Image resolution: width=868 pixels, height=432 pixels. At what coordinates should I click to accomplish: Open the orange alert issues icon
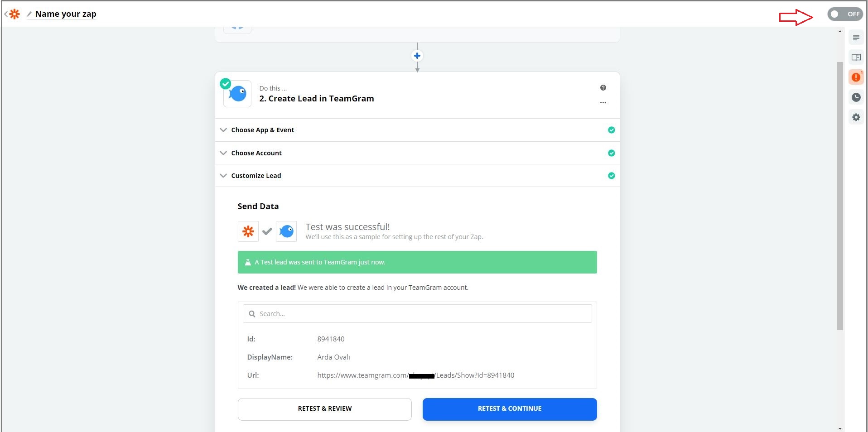pyautogui.click(x=856, y=77)
